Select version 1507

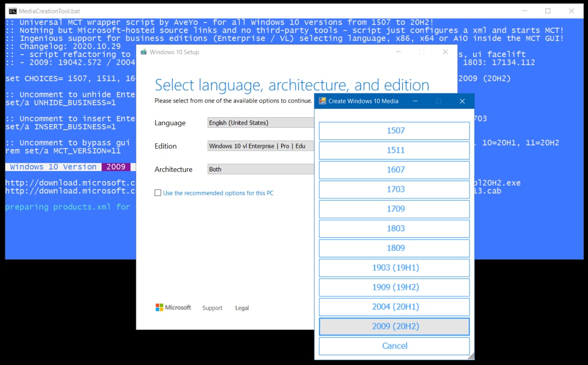coord(394,131)
